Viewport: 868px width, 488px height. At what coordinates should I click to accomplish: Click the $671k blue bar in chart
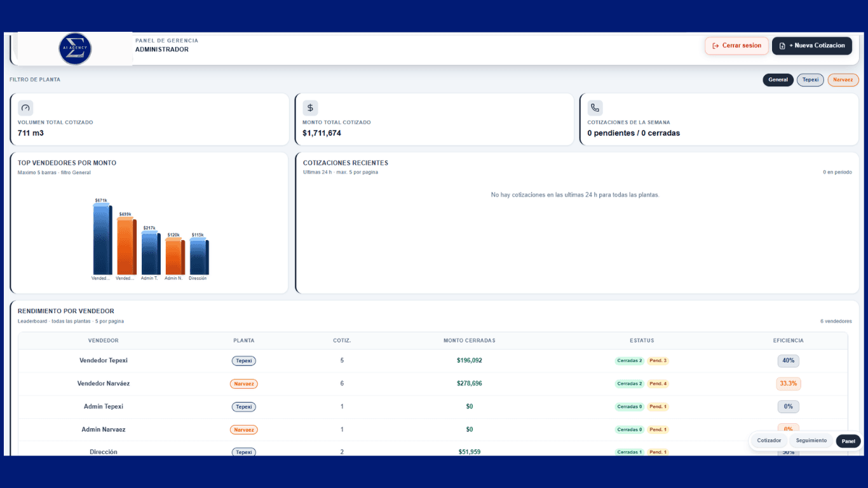[x=102, y=239]
